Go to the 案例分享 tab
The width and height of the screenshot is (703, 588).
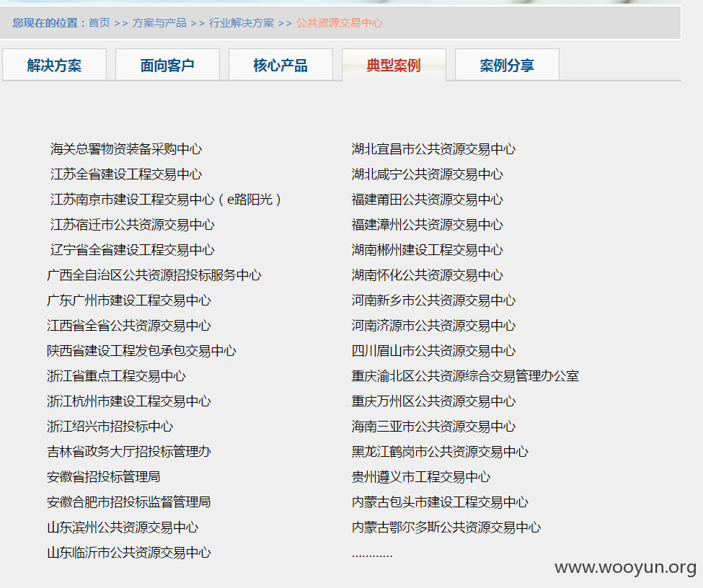[507, 65]
